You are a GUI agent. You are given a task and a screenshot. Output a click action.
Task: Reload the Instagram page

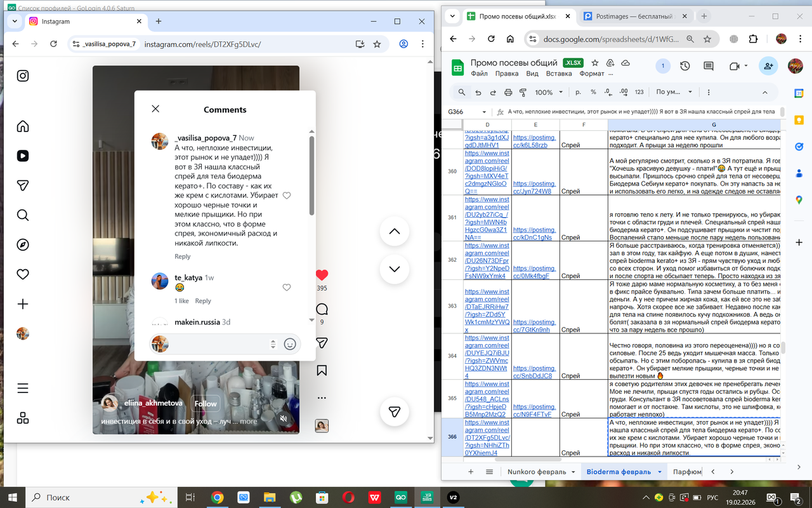[x=54, y=44]
